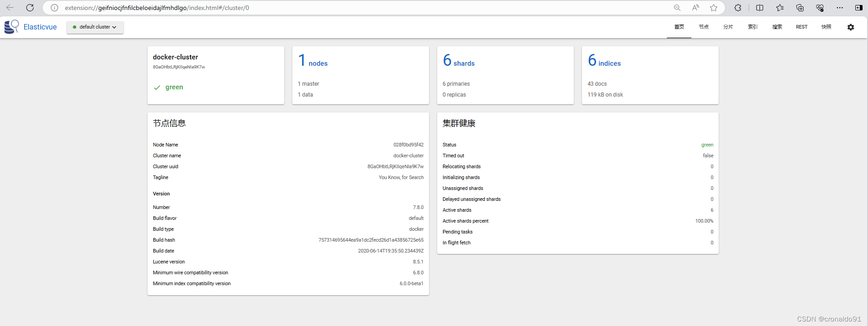Switch to the 节点 nodes tab
The height and width of the screenshot is (326, 868).
(x=704, y=27)
